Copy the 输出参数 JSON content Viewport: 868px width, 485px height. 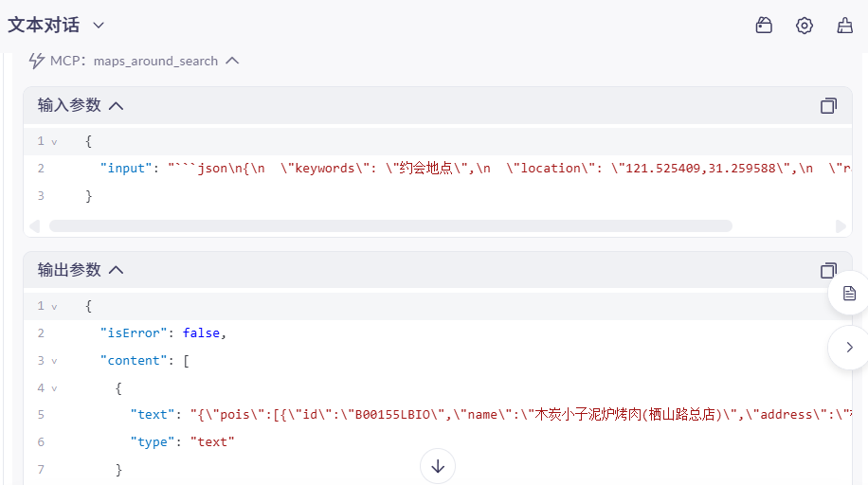(x=828, y=270)
